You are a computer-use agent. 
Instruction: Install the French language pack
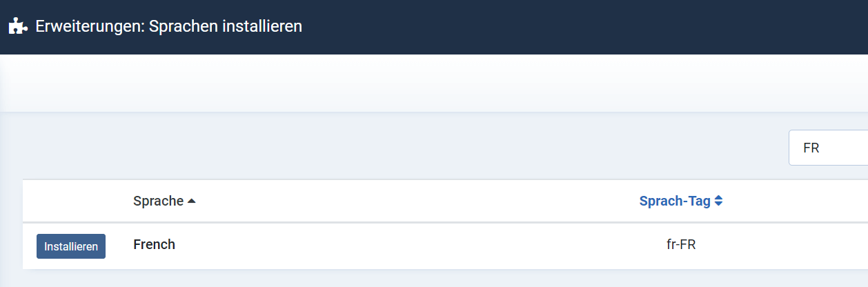coord(71,246)
